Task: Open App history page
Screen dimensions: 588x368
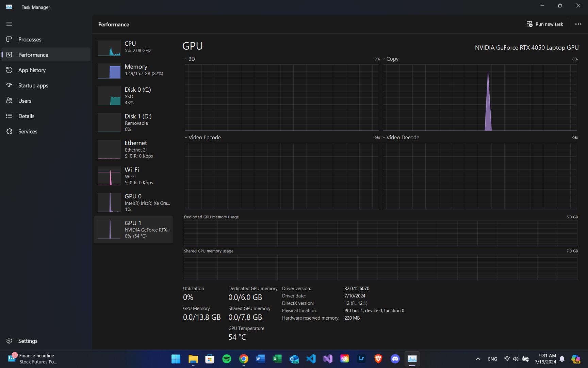Action: click(32, 70)
